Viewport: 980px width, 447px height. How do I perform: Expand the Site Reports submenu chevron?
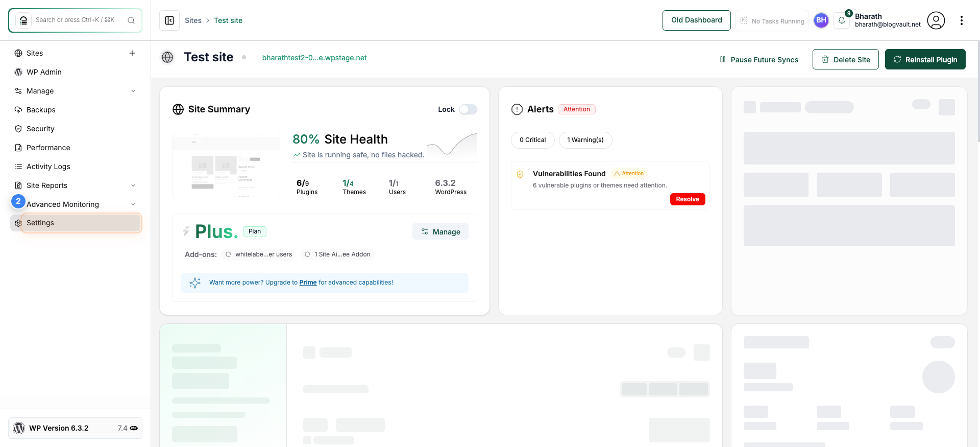pyautogui.click(x=133, y=185)
